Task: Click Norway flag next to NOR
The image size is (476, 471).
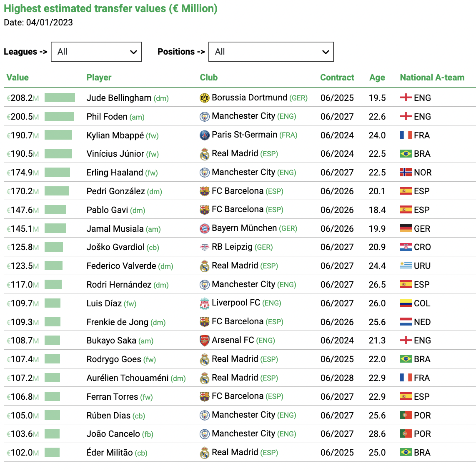Action: point(406,173)
